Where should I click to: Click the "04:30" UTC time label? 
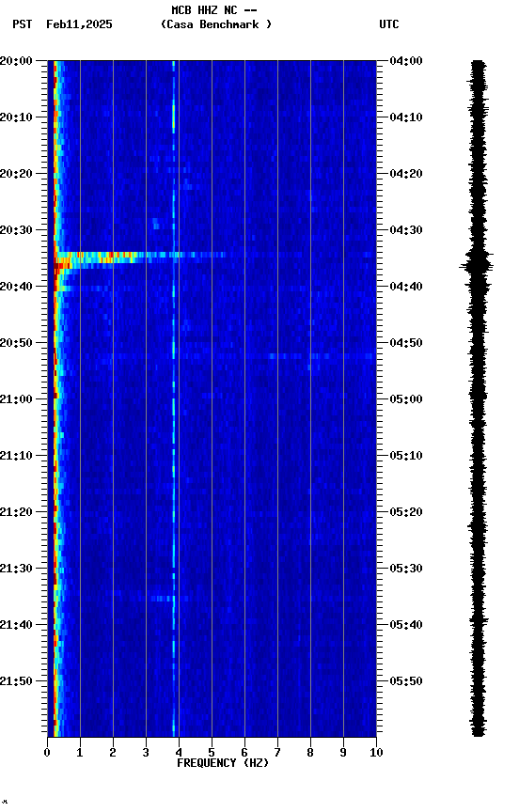pos(406,230)
